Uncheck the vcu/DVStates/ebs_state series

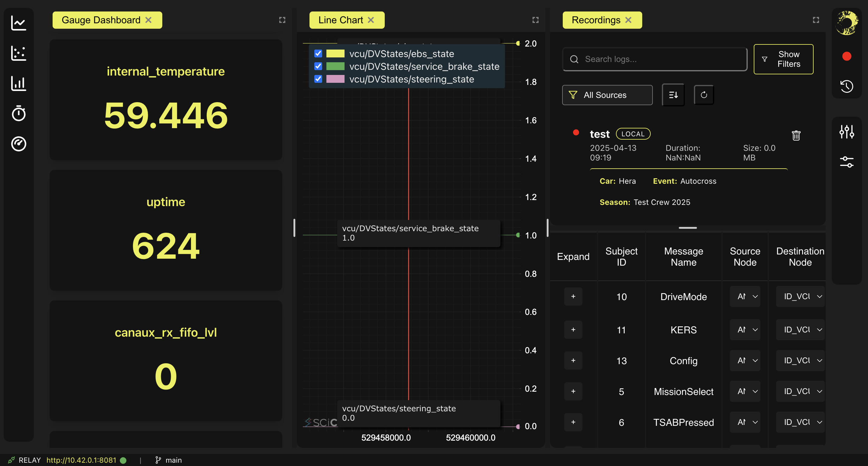(318, 53)
